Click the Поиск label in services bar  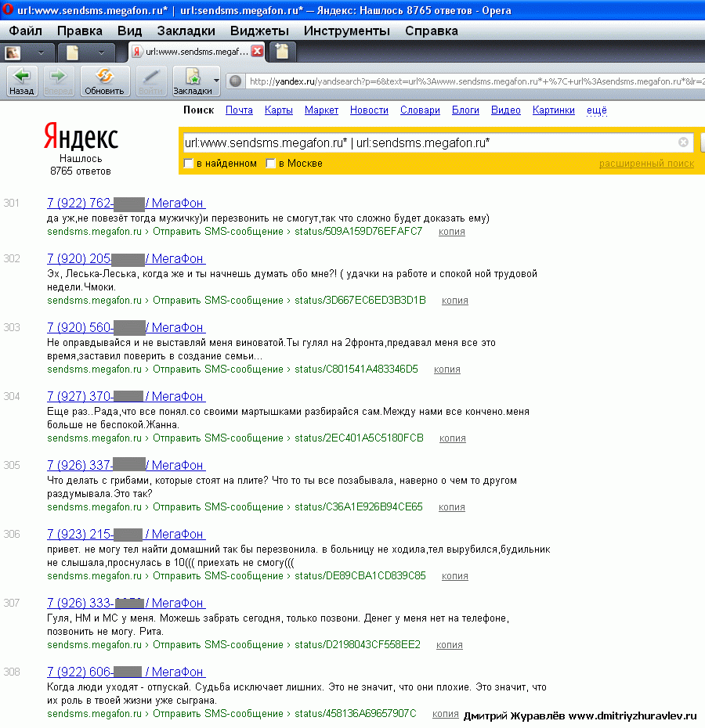(x=198, y=110)
